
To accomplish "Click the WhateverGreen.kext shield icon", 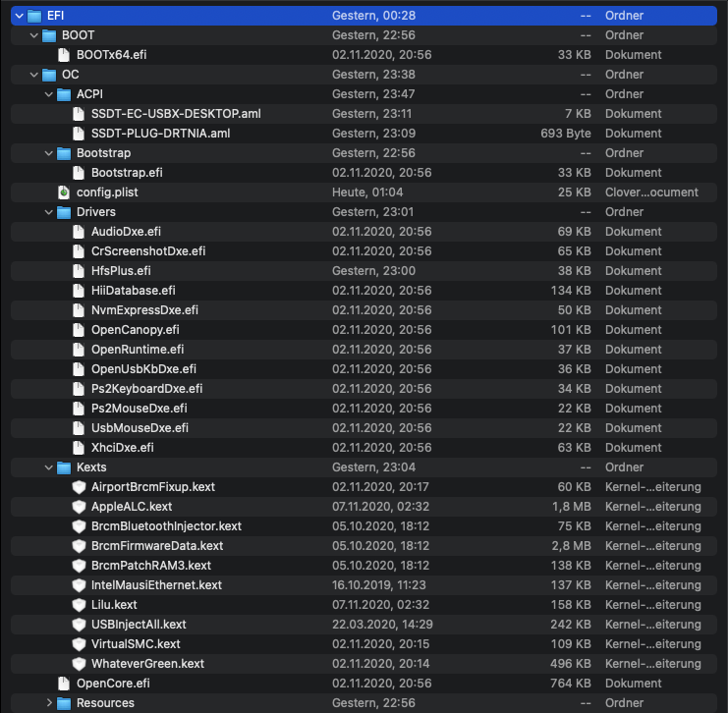I will pyautogui.click(x=79, y=664).
